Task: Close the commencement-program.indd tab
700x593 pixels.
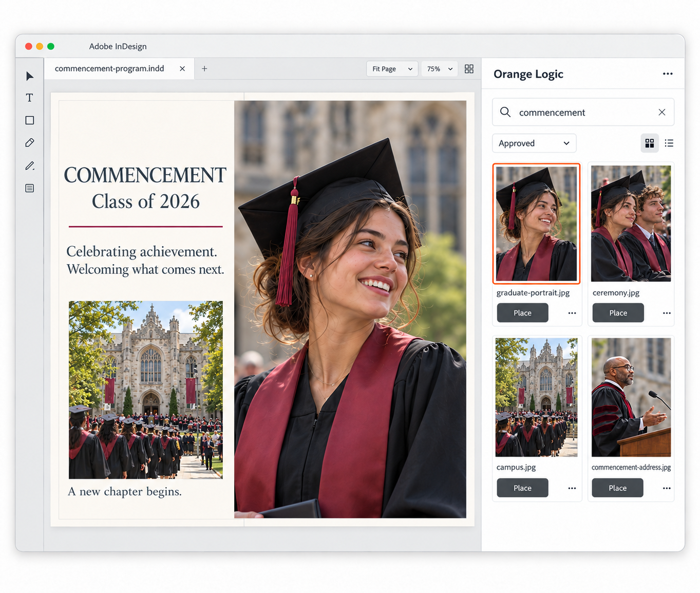Action: tap(182, 69)
